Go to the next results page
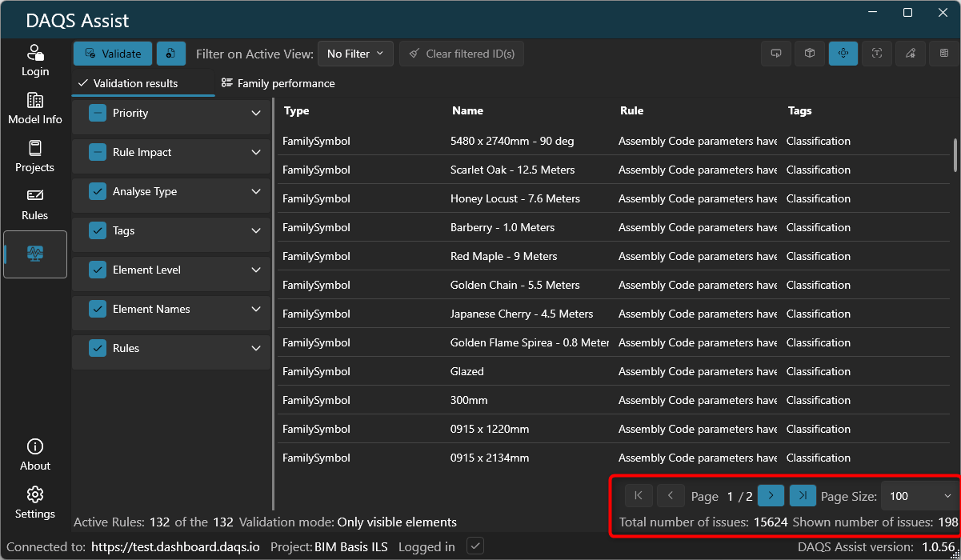The image size is (961, 560). pyautogui.click(x=771, y=496)
